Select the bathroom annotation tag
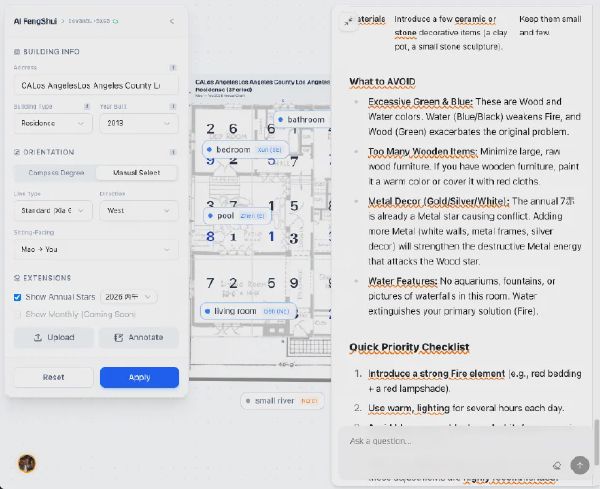The width and height of the screenshot is (600, 489). [x=302, y=120]
